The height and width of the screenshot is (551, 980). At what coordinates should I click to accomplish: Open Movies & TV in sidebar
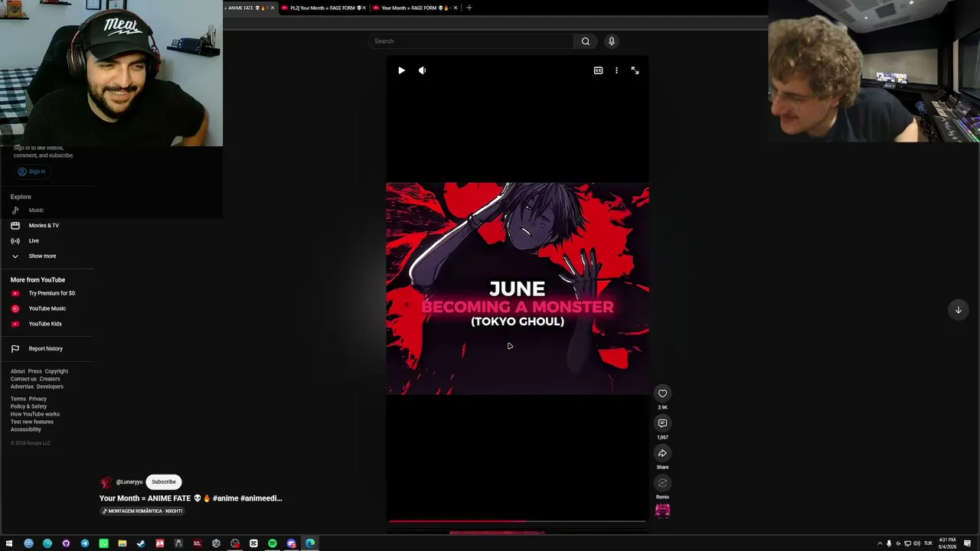(44, 226)
